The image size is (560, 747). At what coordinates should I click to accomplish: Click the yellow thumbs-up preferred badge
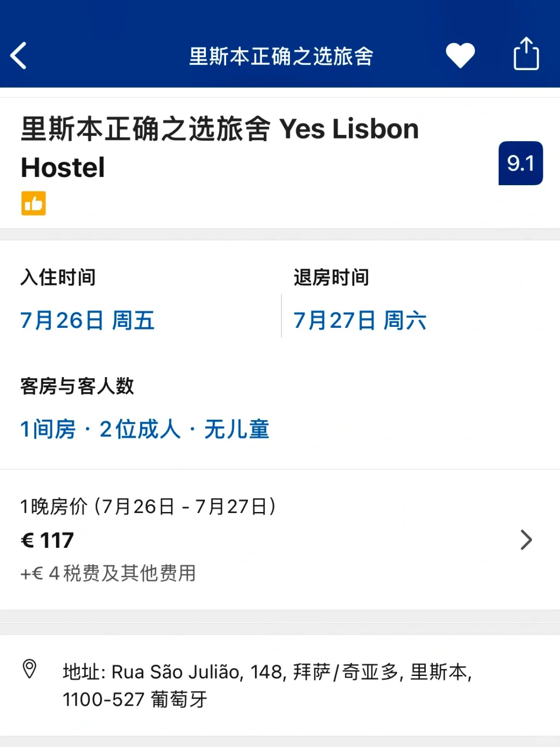point(34,203)
